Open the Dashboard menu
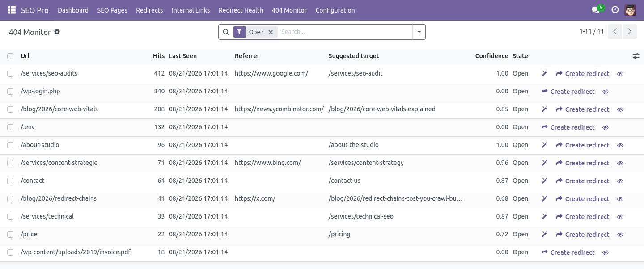 [x=73, y=10]
